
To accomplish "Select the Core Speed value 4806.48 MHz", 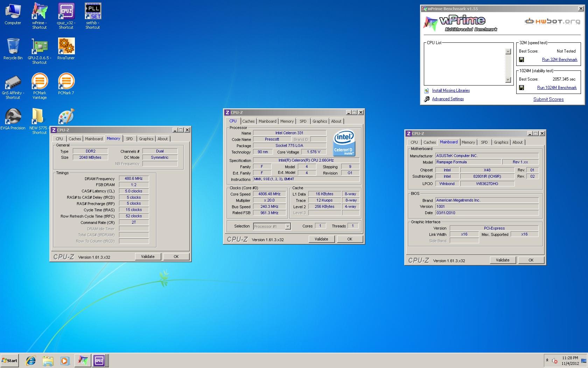I will (269, 194).
